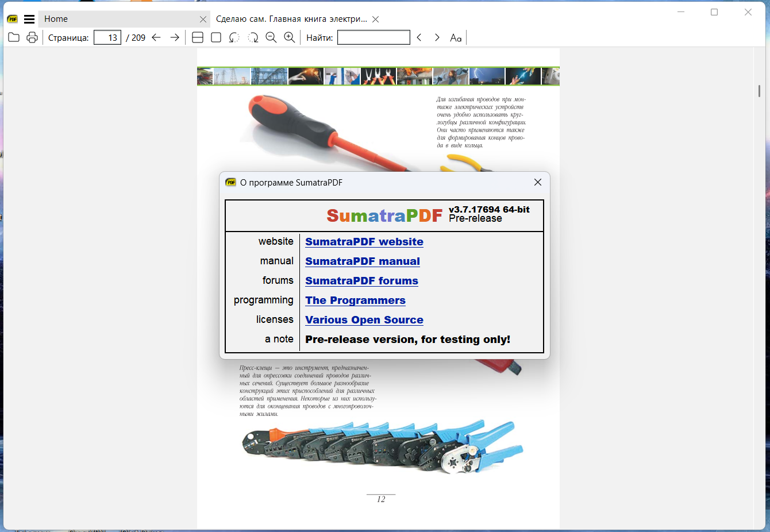Select the fit width layout icon

pyautogui.click(x=198, y=37)
